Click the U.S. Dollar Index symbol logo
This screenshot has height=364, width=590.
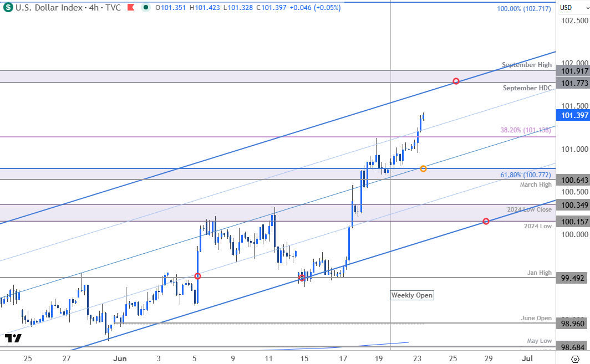click(8, 8)
